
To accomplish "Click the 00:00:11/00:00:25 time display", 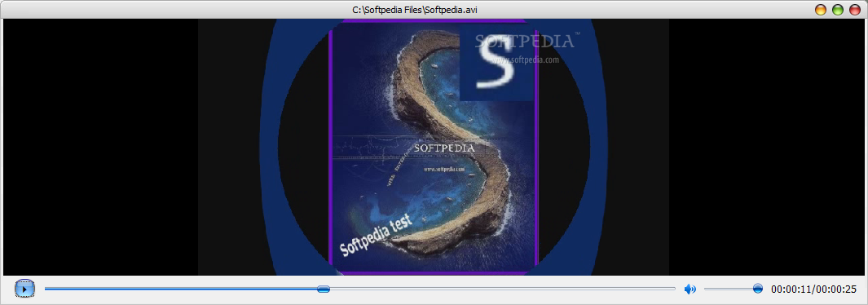I will tap(813, 289).
